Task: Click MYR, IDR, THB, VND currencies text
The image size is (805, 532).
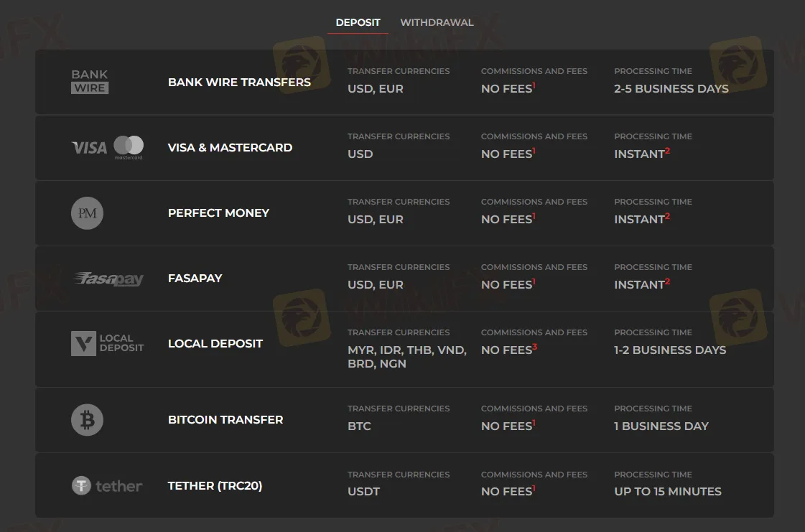Action: 407,356
